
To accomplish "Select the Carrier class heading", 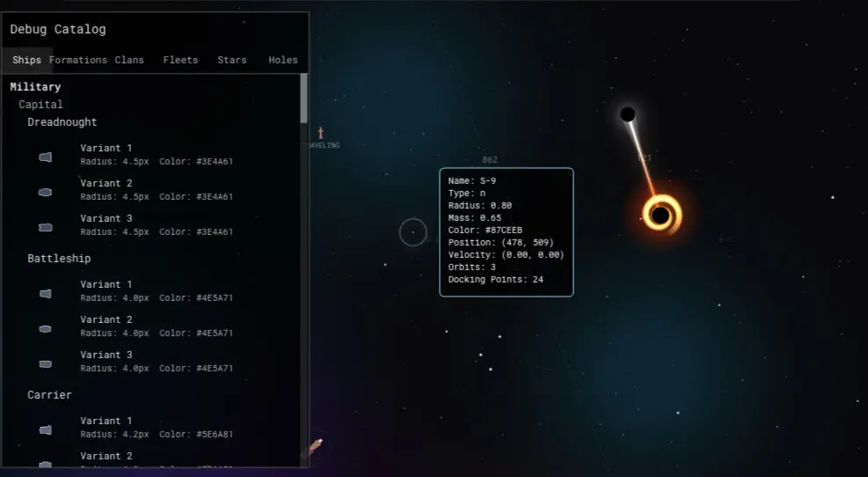I will (50, 395).
